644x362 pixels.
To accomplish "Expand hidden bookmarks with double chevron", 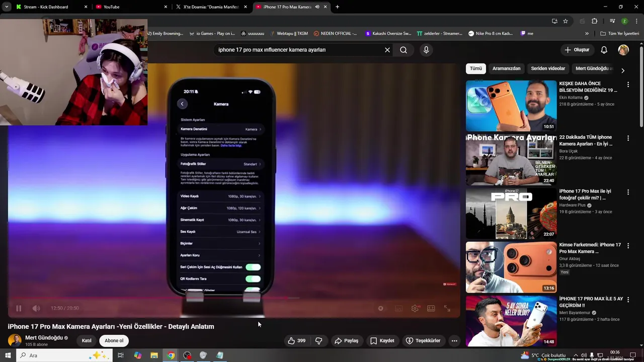I will 587,34.
